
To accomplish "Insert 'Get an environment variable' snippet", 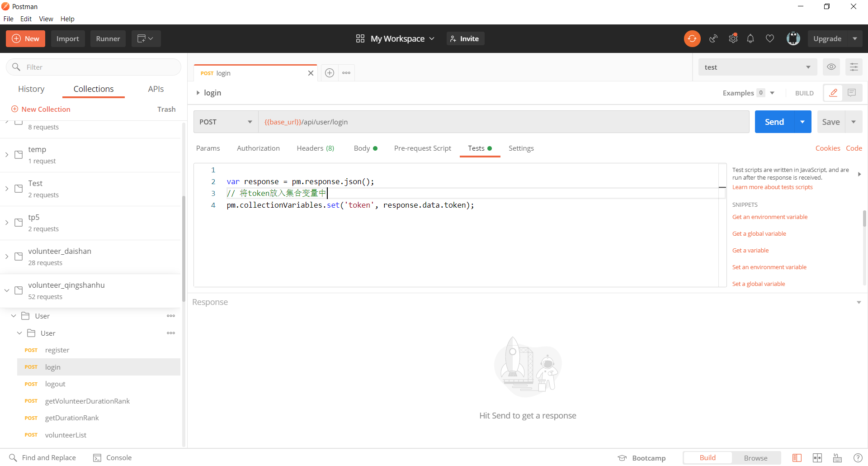I will [770, 217].
